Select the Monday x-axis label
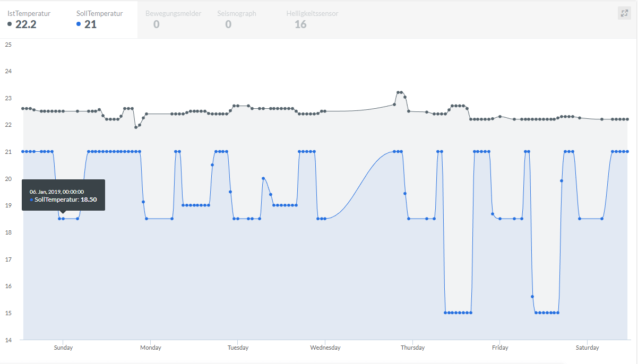This screenshot has width=638, height=364. [151, 348]
